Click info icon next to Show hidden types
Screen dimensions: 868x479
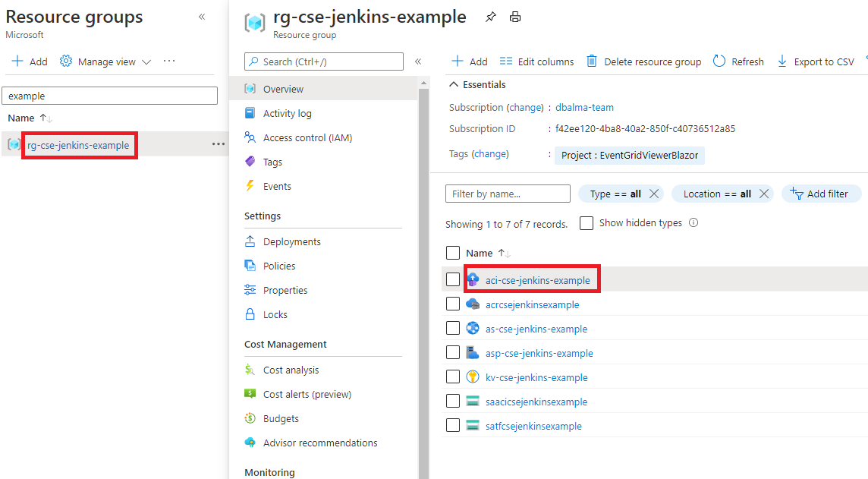[693, 222]
